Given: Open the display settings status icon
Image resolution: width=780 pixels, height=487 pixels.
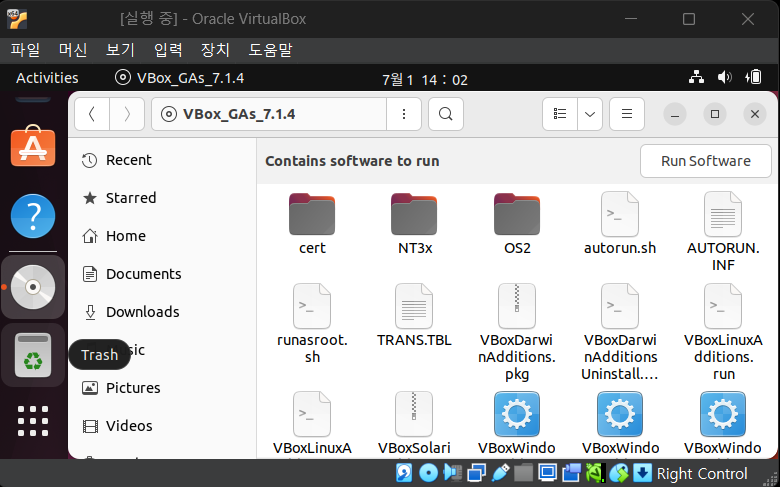Looking at the screenshot, I should [547, 473].
